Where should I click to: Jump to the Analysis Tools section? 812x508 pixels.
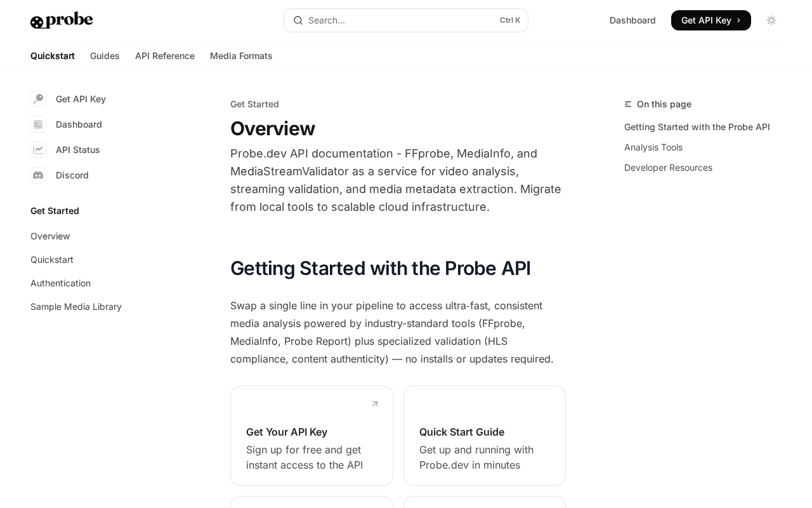653,147
